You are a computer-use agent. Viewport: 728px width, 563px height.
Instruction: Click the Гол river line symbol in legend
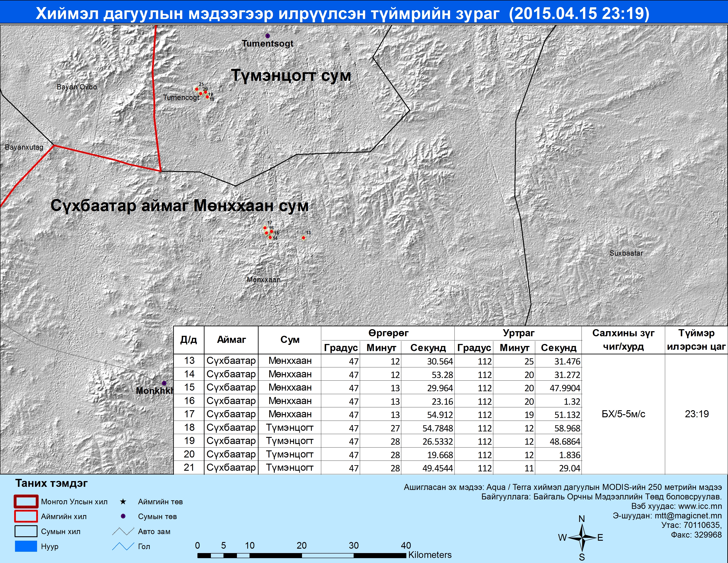click(123, 546)
